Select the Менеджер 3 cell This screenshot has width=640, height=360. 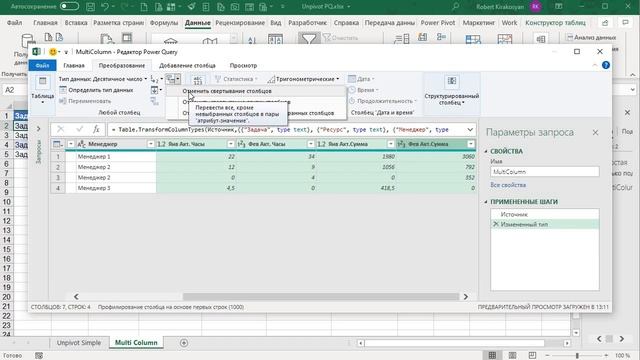pos(116,188)
